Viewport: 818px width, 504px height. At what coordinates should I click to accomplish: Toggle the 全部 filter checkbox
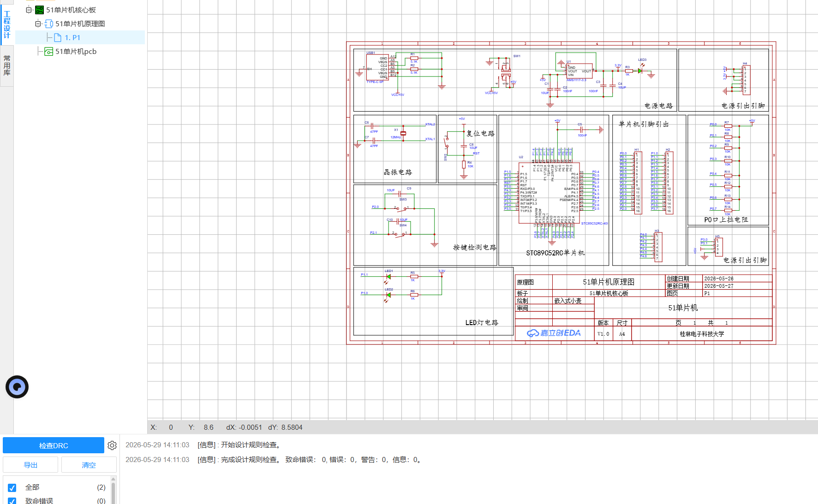tap(12, 487)
